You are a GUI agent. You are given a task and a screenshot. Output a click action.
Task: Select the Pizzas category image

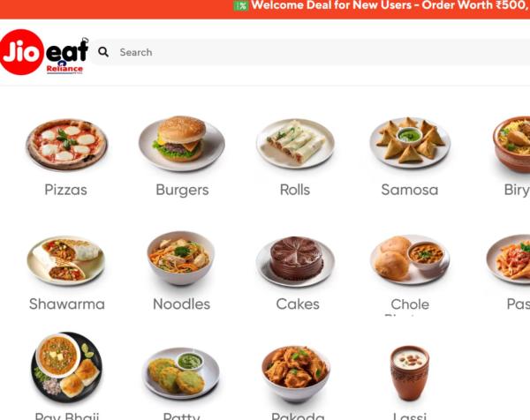[x=66, y=145]
